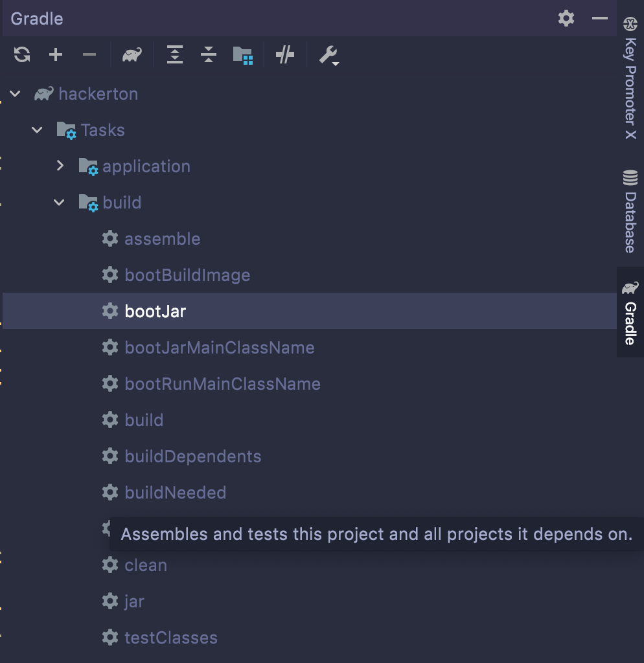Select the hackerton project row

(309, 93)
